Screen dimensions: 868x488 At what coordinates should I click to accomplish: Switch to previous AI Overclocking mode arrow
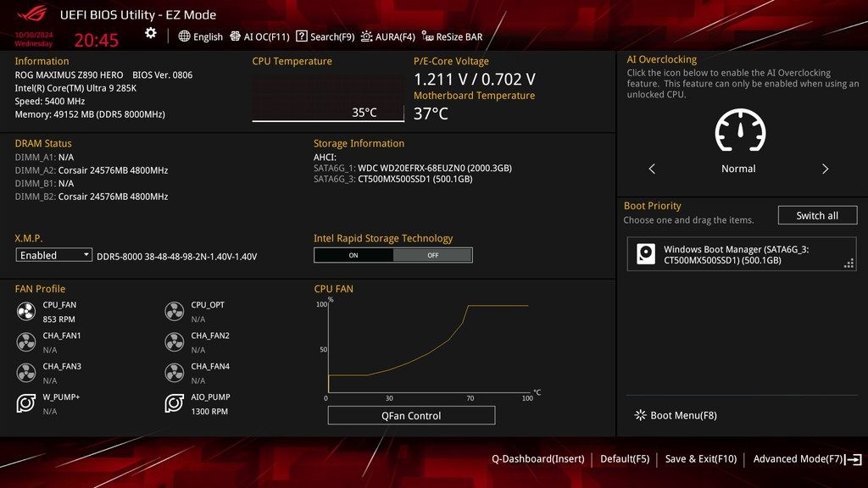click(x=652, y=169)
